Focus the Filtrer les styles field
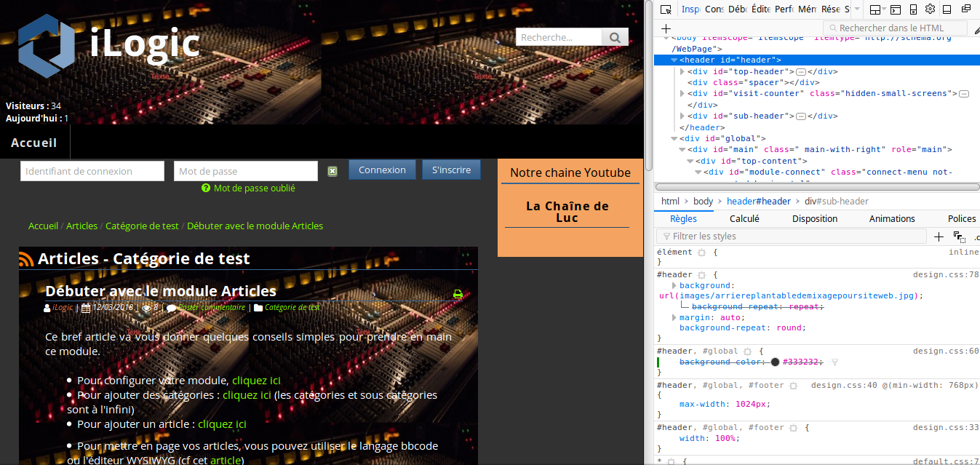This screenshot has height=465, width=980. tap(793, 237)
